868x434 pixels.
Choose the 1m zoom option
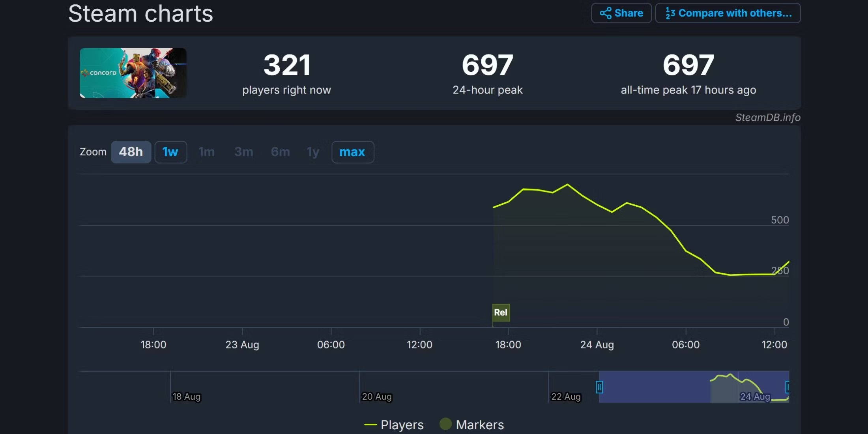click(x=206, y=152)
